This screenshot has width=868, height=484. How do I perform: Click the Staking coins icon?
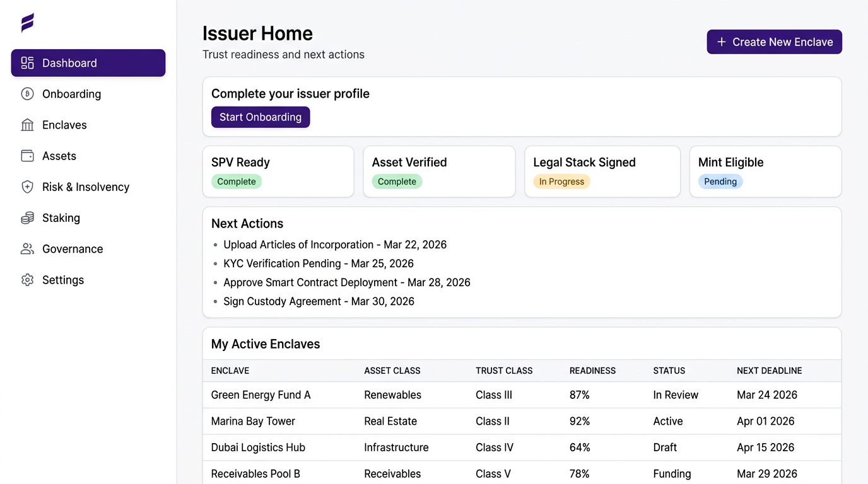[27, 217]
